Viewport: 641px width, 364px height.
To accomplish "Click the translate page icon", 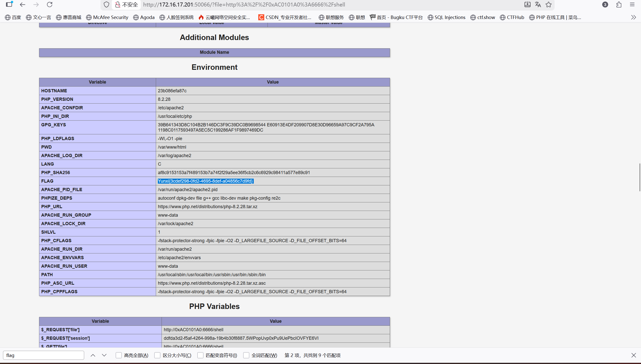I will pyautogui.click(x=538, y=5).
